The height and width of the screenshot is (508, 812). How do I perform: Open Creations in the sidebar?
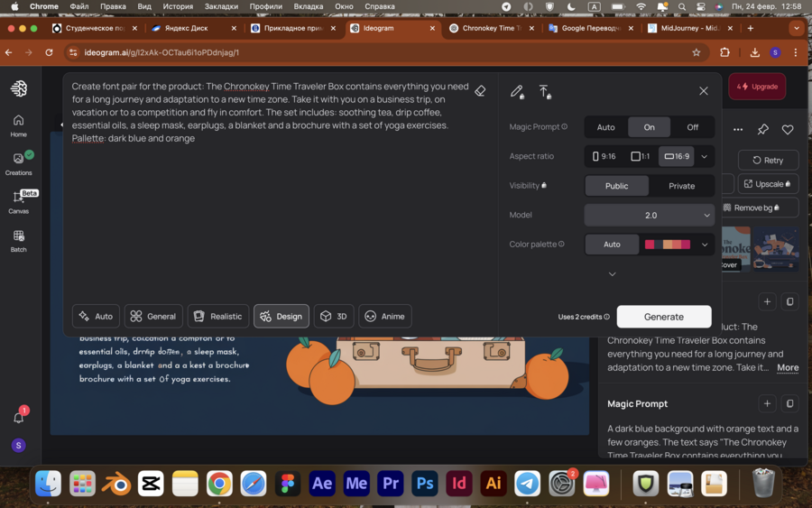(x=19, y=163)
